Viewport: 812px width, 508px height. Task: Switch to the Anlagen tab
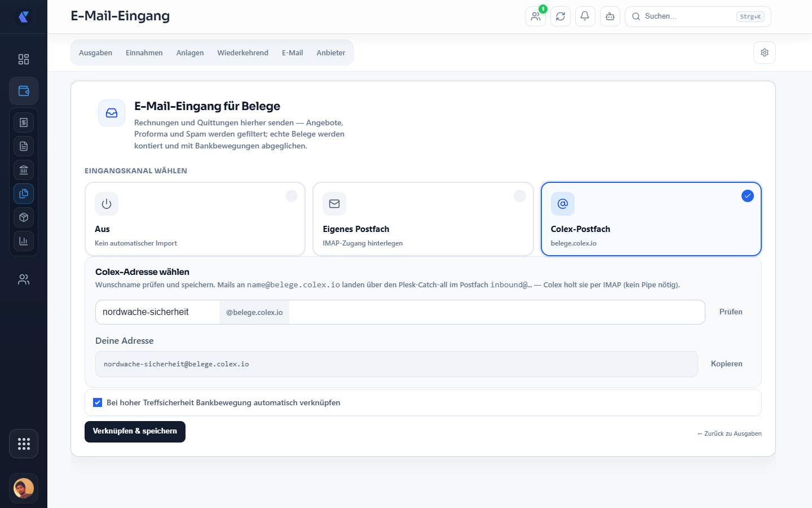190,52
